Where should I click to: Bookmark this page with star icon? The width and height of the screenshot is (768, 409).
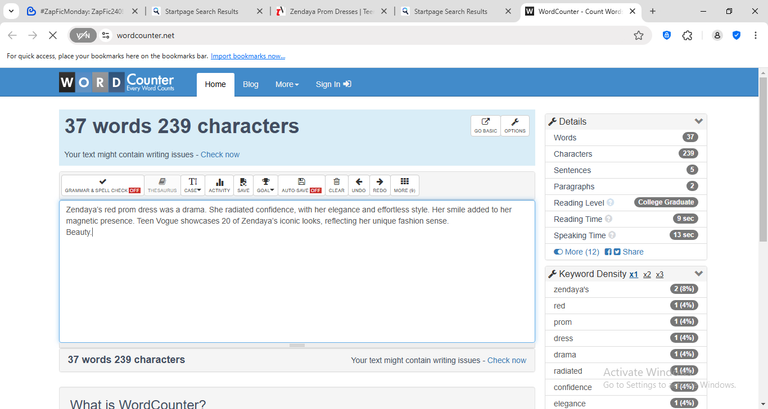[638, 35]
